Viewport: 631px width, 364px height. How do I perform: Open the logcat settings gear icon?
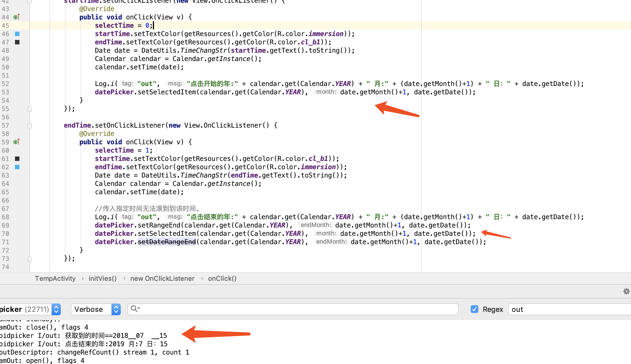point(626,291)
